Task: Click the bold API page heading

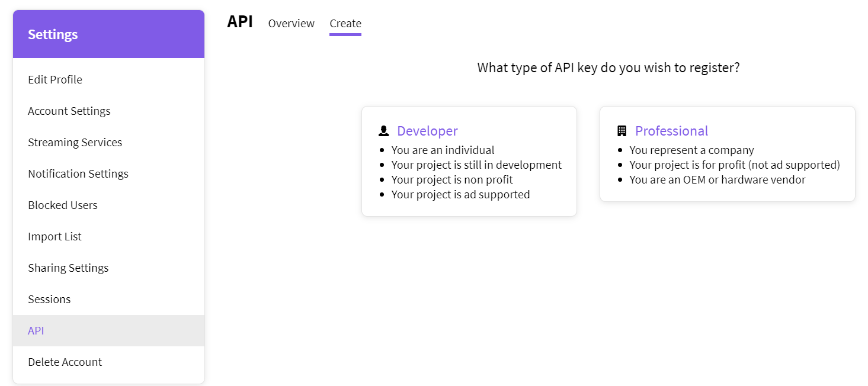Action: tap(240, 22)
